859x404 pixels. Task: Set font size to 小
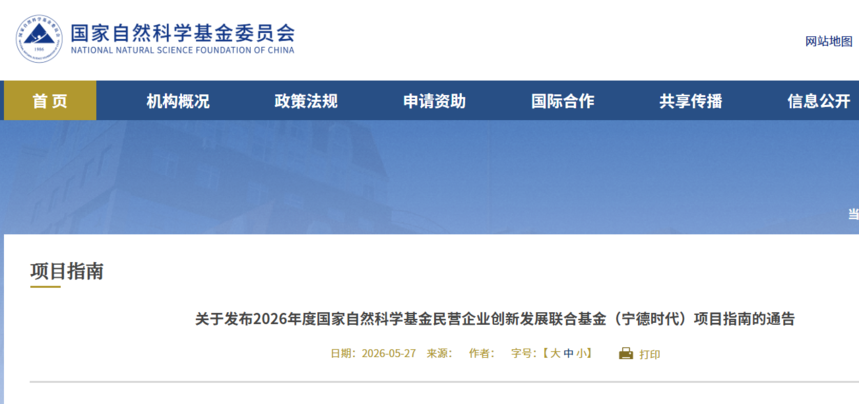[581, 354]
